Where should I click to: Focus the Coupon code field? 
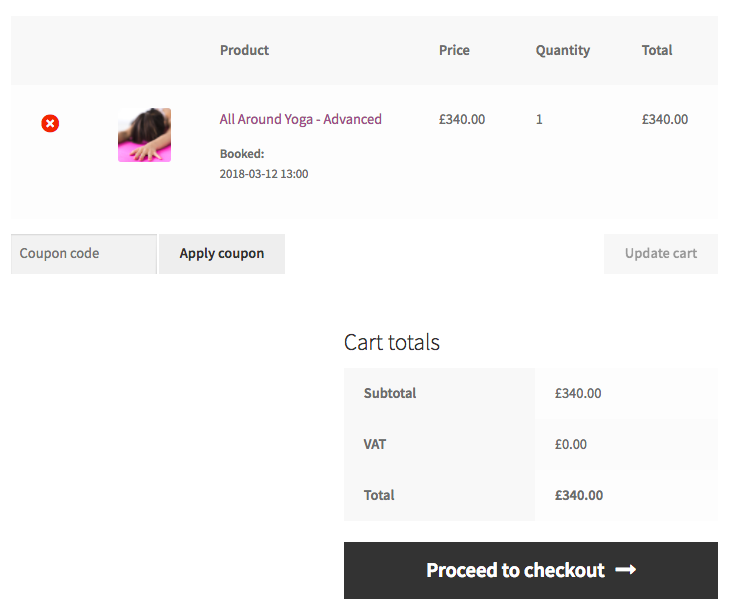[x=84, y=254]
